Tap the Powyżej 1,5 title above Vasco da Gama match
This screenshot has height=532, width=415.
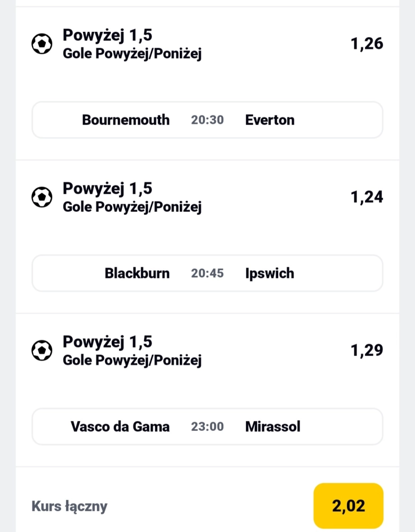pos(107,342)
